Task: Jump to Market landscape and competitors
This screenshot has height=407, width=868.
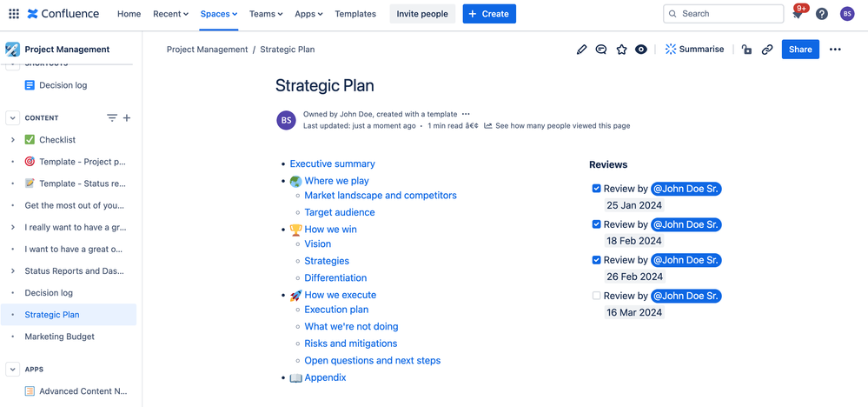Action: coord(381,196)
